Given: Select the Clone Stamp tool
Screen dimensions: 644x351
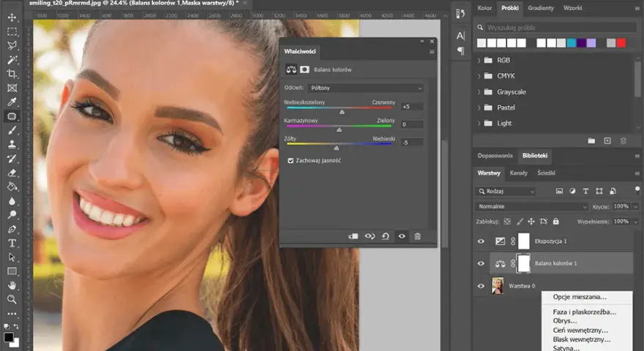Looking at the screenshot, I should [x=12, y=145].
